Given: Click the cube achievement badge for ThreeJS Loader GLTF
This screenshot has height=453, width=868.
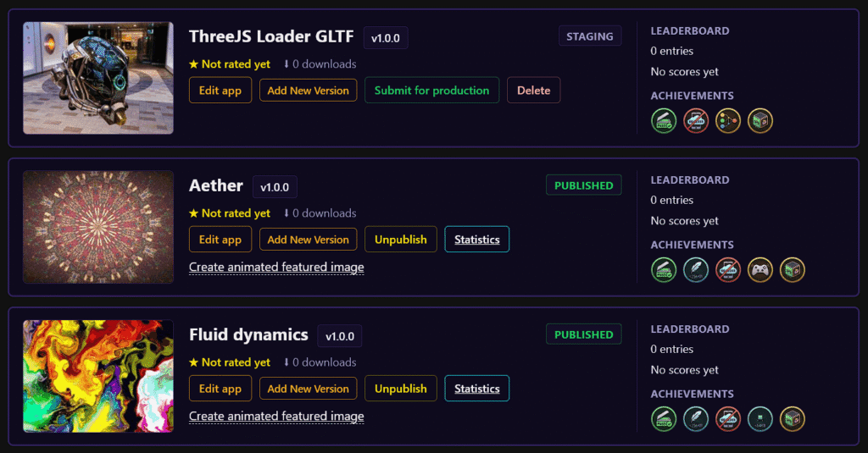Looking at the screenshot, I should (x=760, y=120).
